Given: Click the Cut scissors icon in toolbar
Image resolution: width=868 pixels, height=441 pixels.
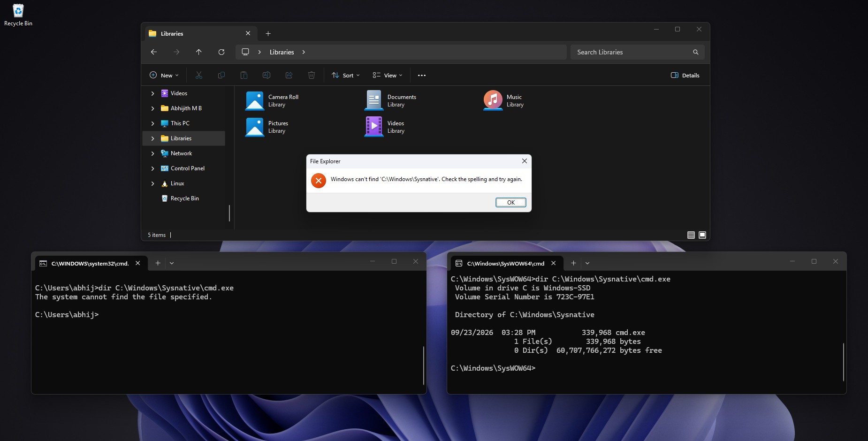Looking at the screenshot, I should [199, 75].
